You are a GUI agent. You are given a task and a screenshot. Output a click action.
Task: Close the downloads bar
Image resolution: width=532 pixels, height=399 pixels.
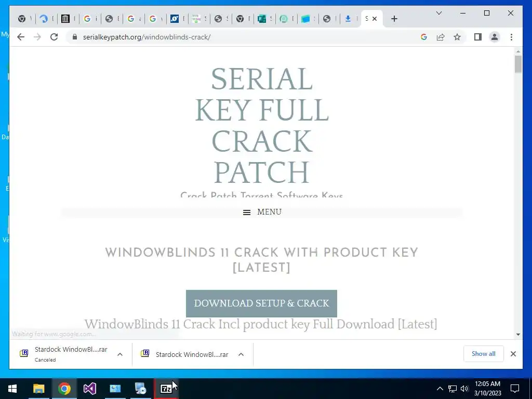coord(513,354)
